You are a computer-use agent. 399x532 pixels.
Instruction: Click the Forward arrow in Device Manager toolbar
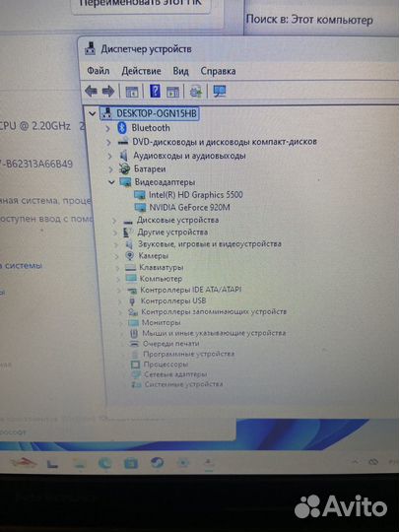coord(108,91)
